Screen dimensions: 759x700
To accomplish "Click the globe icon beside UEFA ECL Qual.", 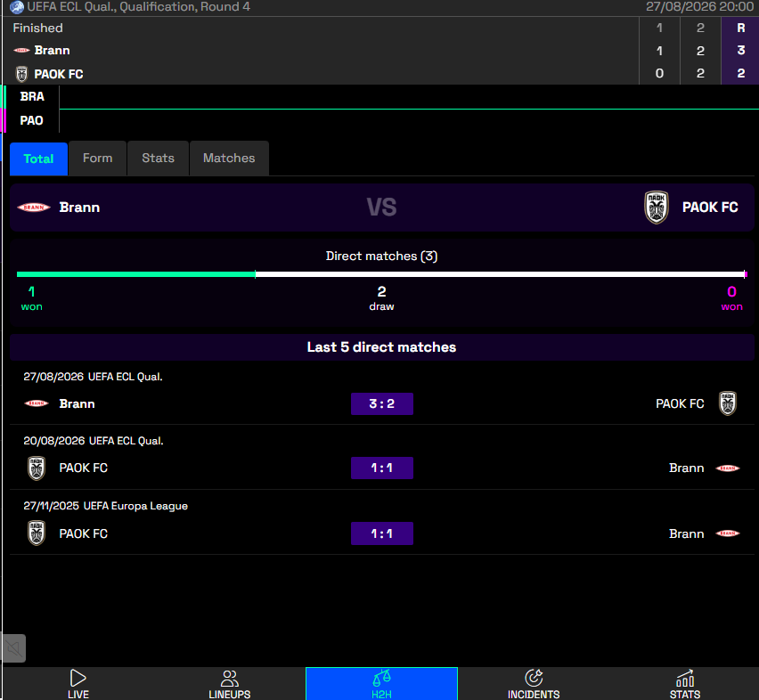I will click(17, 7).
